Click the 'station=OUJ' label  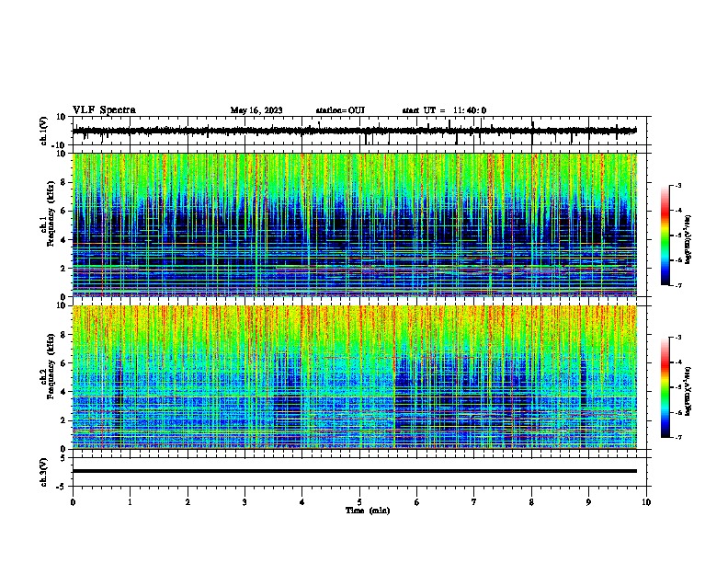tap(340, 110)
